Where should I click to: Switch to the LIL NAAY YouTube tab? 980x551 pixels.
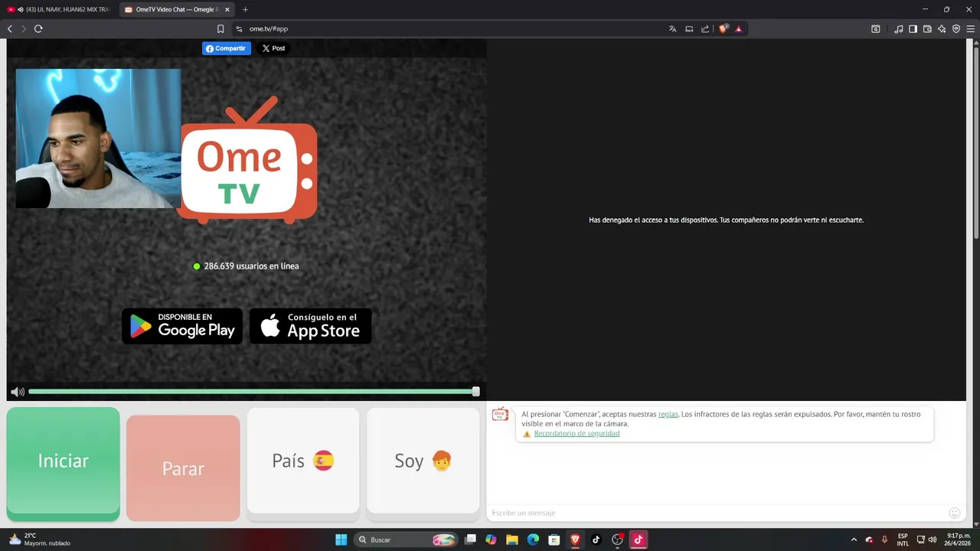coord(60,9)
